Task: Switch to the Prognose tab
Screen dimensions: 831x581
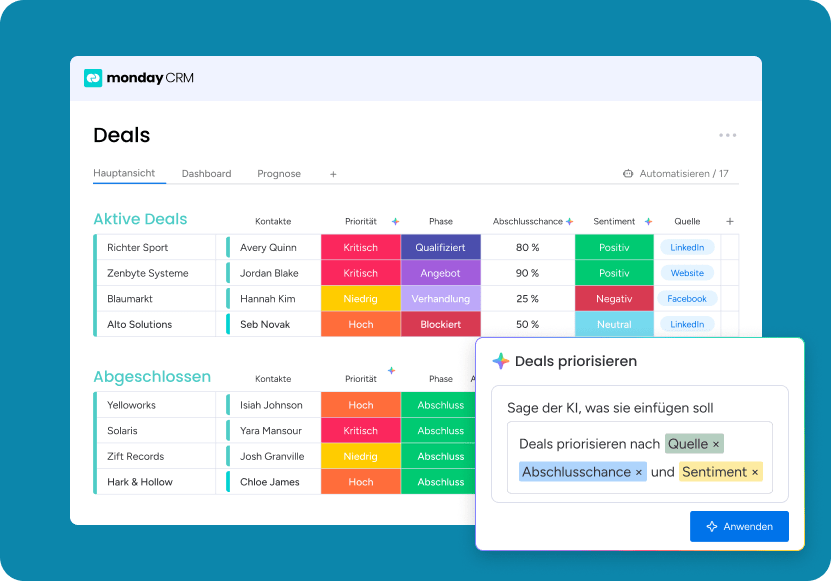Action: coord(279,174)
